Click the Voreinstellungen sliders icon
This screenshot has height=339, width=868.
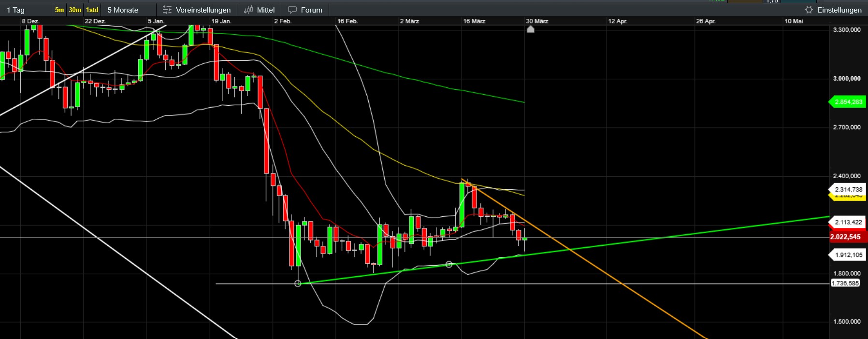click(x=167, y=10)
